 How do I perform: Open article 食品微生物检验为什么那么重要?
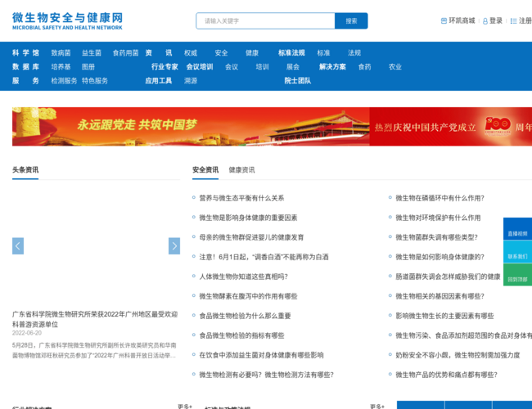[x=245, y=316]
